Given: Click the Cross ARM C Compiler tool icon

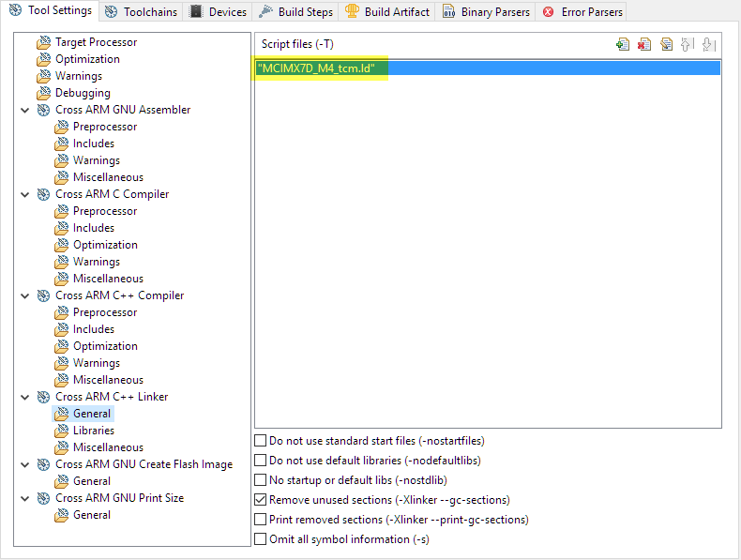Looking at the screenshot, I should pyautogui.click(x=44, y=194).
